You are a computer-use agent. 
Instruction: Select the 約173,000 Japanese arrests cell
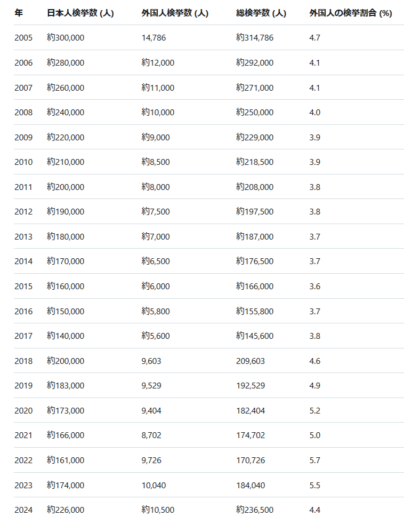(x=65, y=411)
